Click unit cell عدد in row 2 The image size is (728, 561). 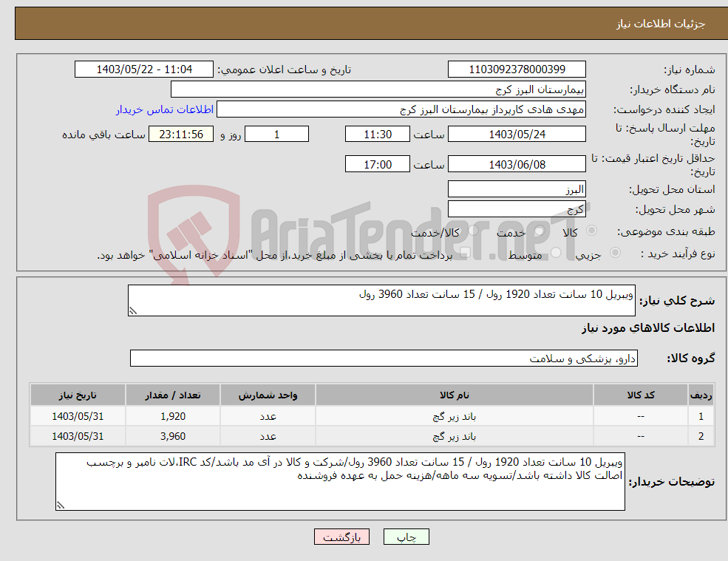[268, 436]
